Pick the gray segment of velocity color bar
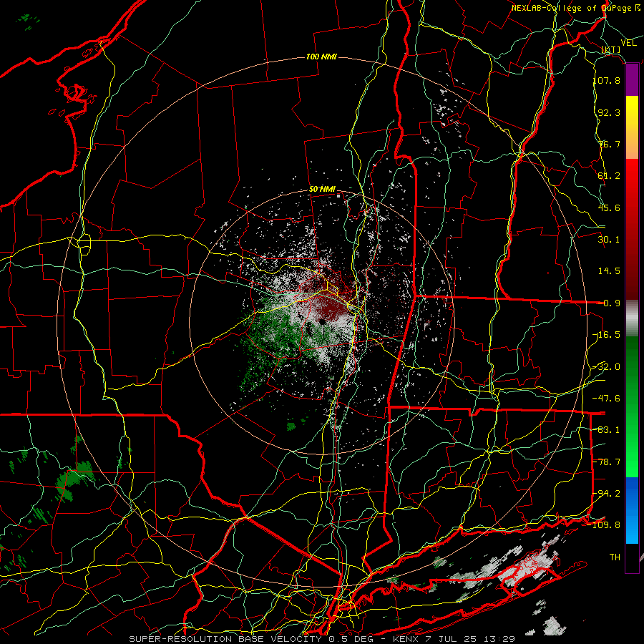644x644 pixels. (632, 318)
